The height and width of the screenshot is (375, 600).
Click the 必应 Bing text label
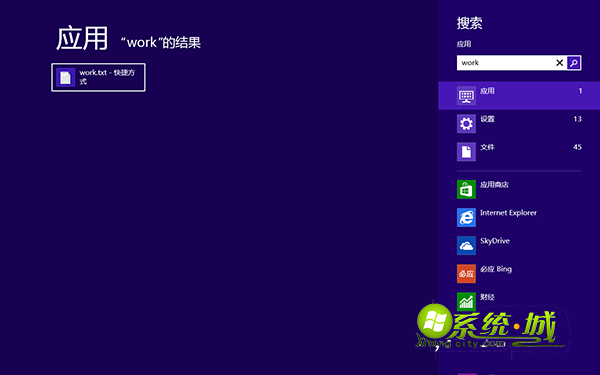pyautogui.click(x=496, y=269)
